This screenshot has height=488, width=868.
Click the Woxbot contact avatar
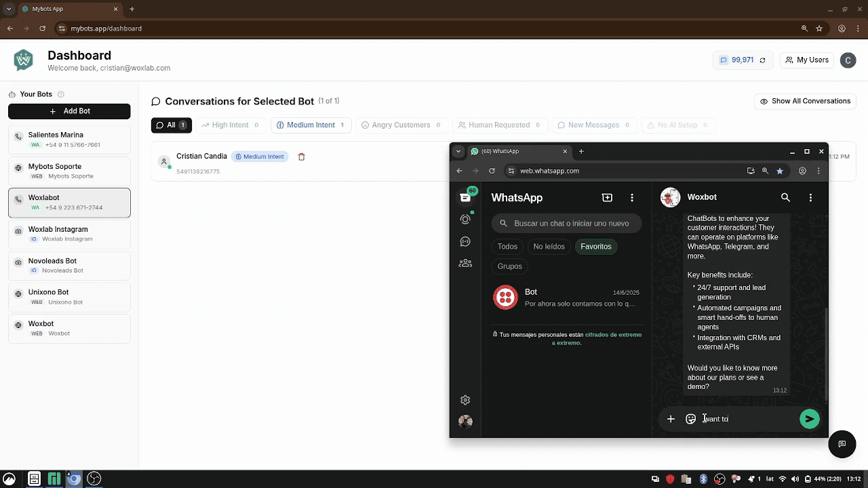671,197
